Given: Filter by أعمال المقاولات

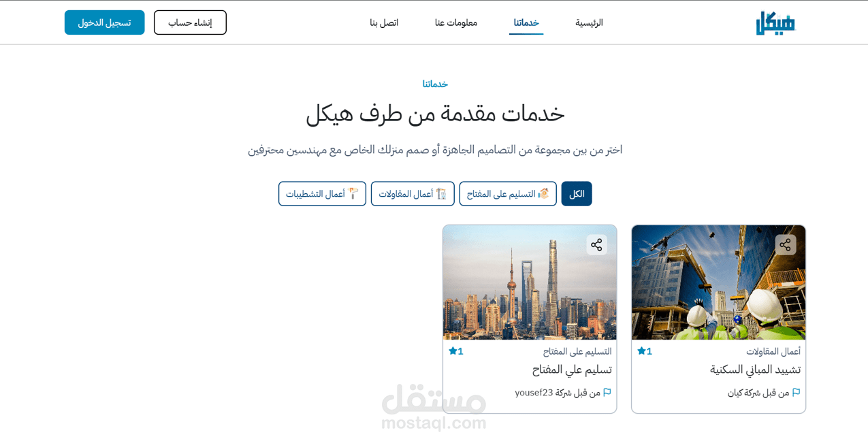Looking at the screenshot, I should point(413,194).
